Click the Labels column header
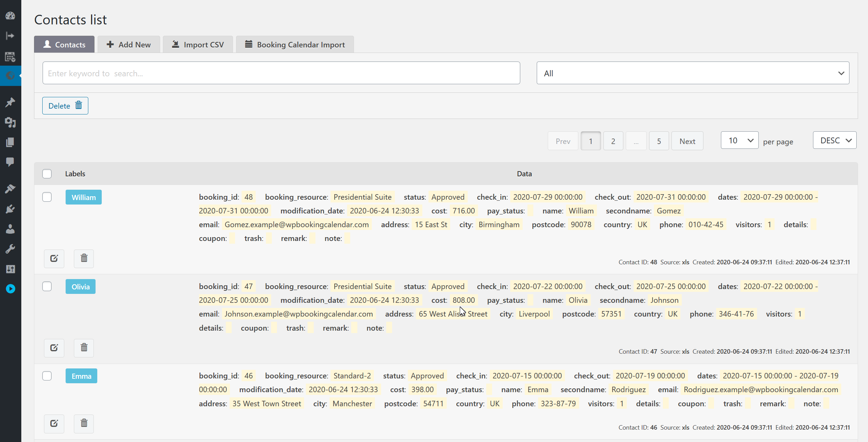Image resolution: width=868 pixels, height=442 pixels. (x=75, y=174)
